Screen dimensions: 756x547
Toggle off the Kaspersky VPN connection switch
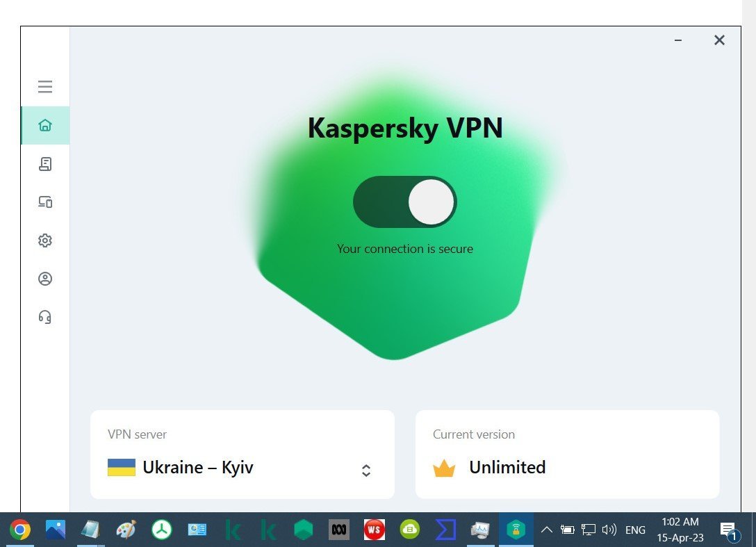405,202
